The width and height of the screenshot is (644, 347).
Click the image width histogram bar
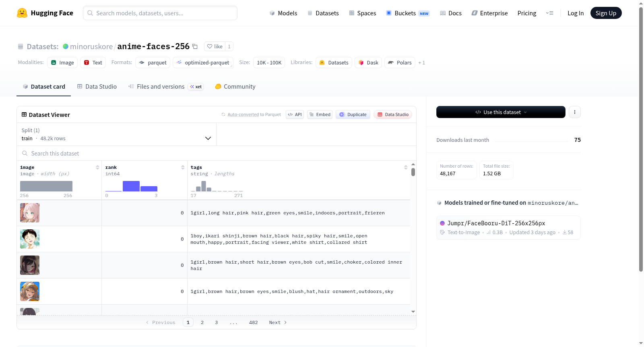click(x=46, y=186)
